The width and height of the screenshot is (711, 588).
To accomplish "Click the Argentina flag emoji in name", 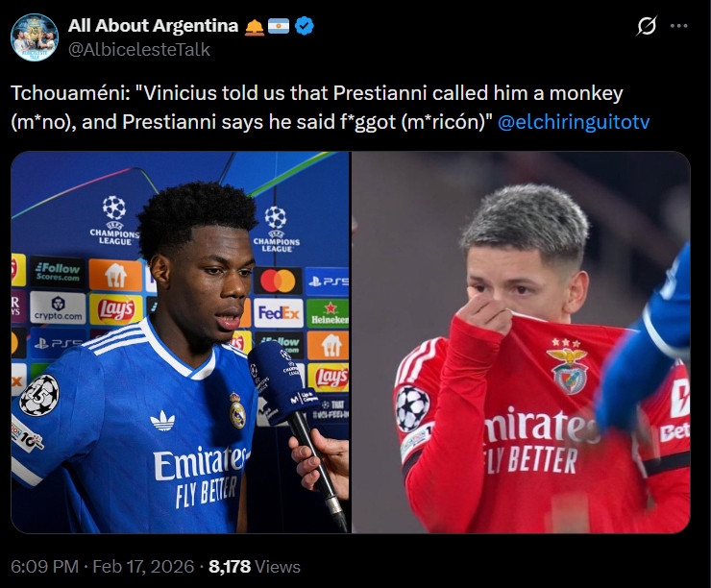I will (x=279, y=26).
